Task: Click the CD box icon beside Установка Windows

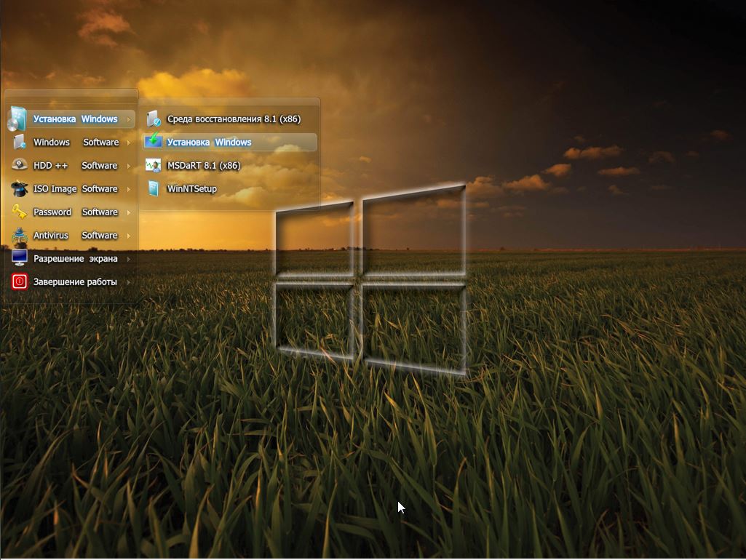Action: (x=17, y=119)
